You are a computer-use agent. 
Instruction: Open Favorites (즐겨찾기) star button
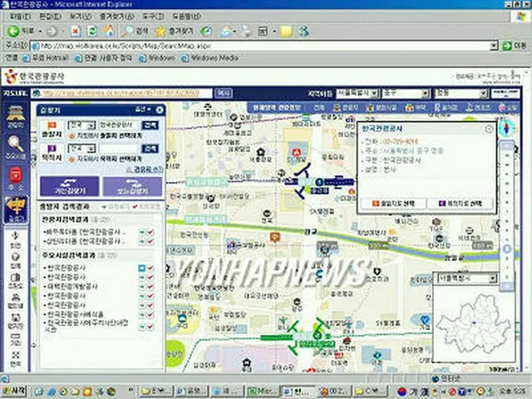point(174,32)
